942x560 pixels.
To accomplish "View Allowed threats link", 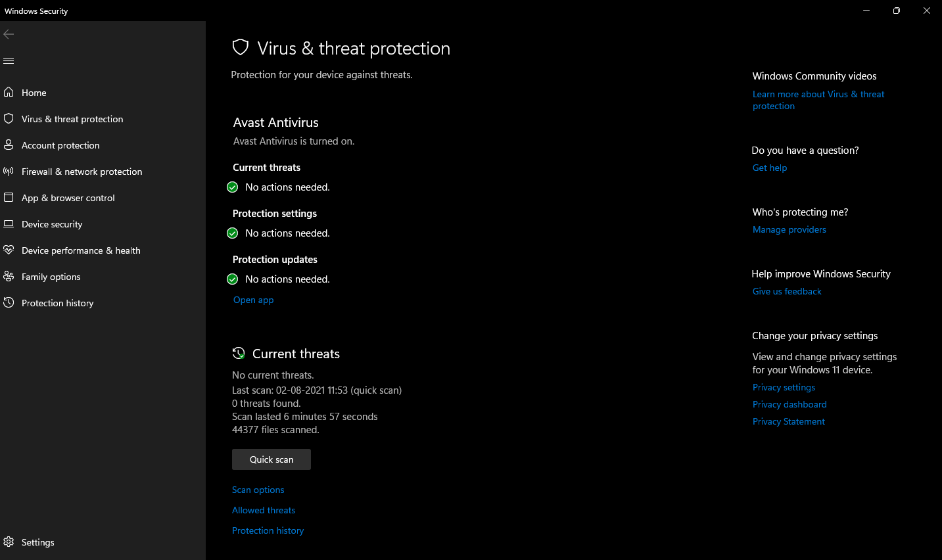I will click(264, 510).
